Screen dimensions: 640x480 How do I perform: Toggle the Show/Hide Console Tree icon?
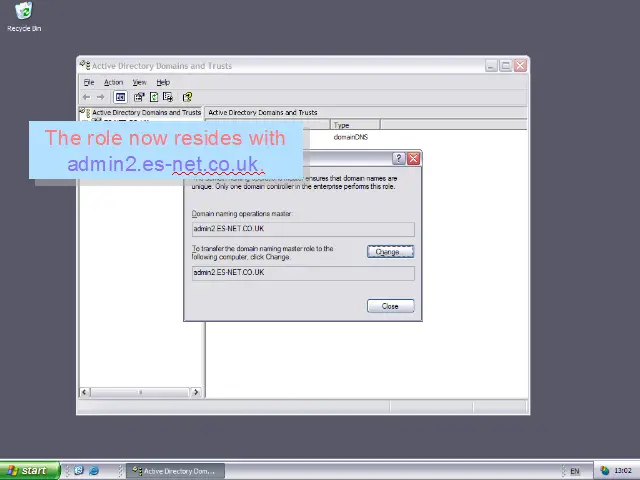[120, 97]
